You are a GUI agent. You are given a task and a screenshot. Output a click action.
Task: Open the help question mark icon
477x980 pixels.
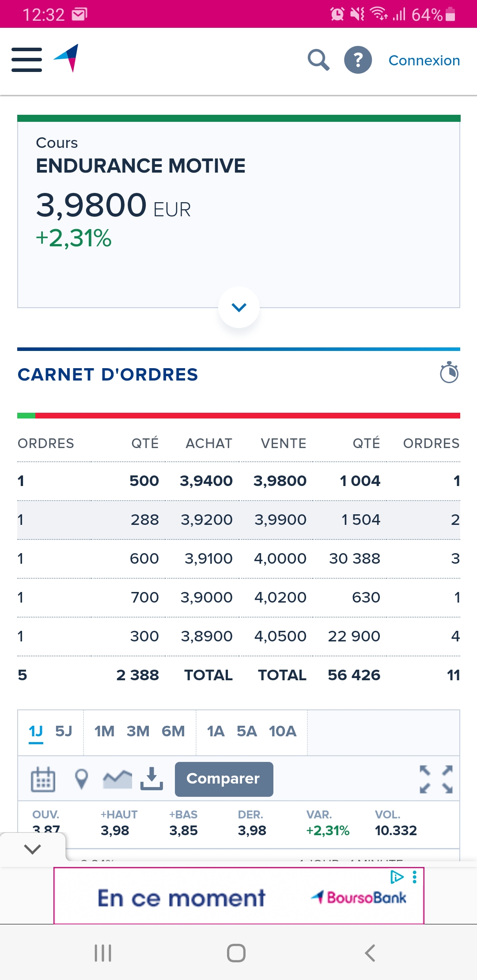[358, 60]
